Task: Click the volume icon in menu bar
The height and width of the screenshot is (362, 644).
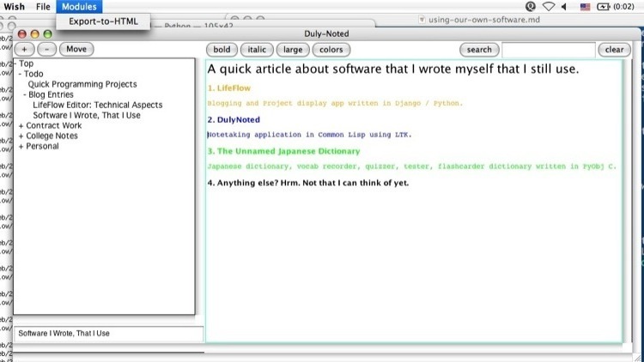Action: (x=564, y=7)
